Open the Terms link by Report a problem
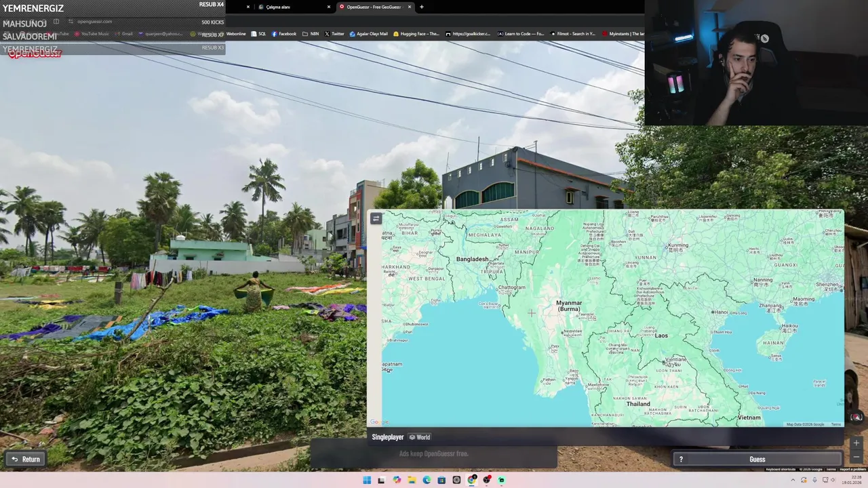868x488 pixels. (831, 469)
